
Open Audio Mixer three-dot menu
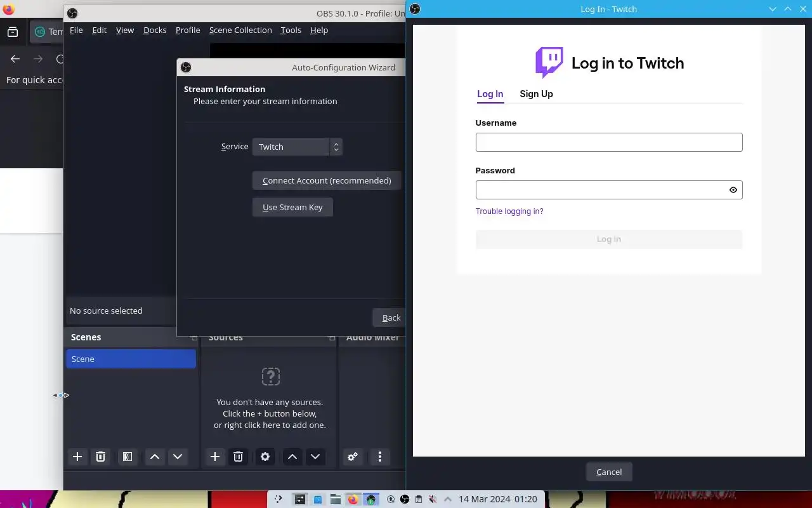(x=380, y=457)
